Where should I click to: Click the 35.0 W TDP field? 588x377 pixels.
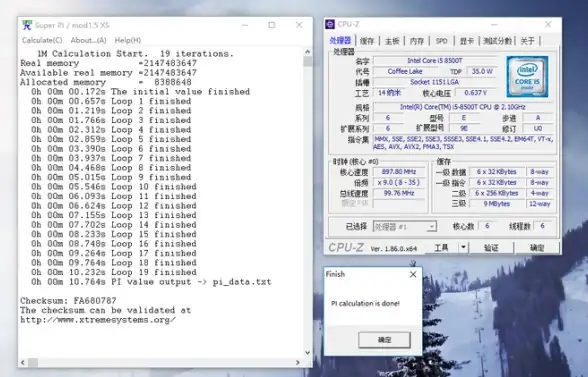(x=482, y=71)
